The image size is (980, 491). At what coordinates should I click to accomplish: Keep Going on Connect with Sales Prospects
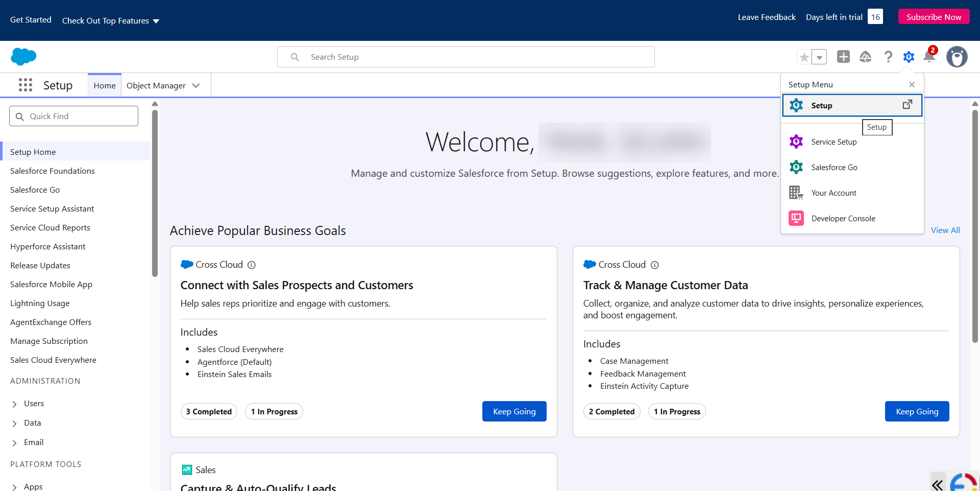[514, 411]
